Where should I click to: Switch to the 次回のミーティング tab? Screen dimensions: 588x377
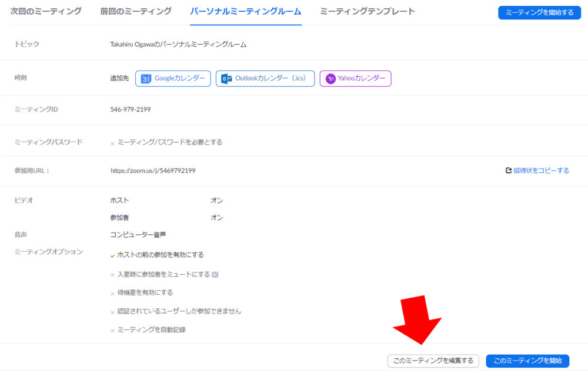click(x=46, y=12)
